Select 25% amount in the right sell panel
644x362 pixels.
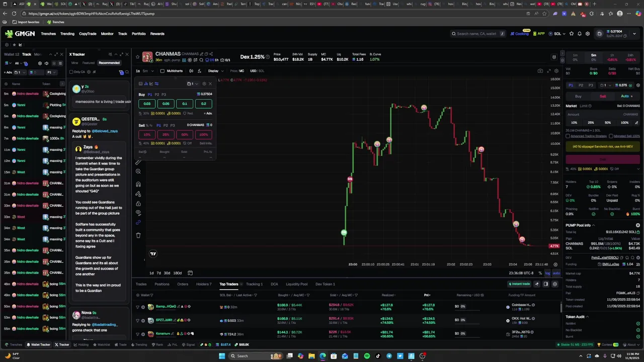click(591, 123)
